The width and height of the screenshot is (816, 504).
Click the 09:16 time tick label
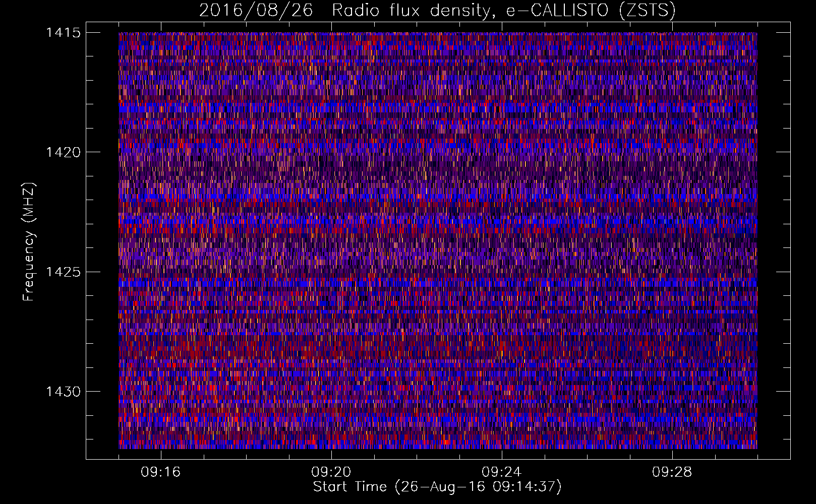pos(161,472)
